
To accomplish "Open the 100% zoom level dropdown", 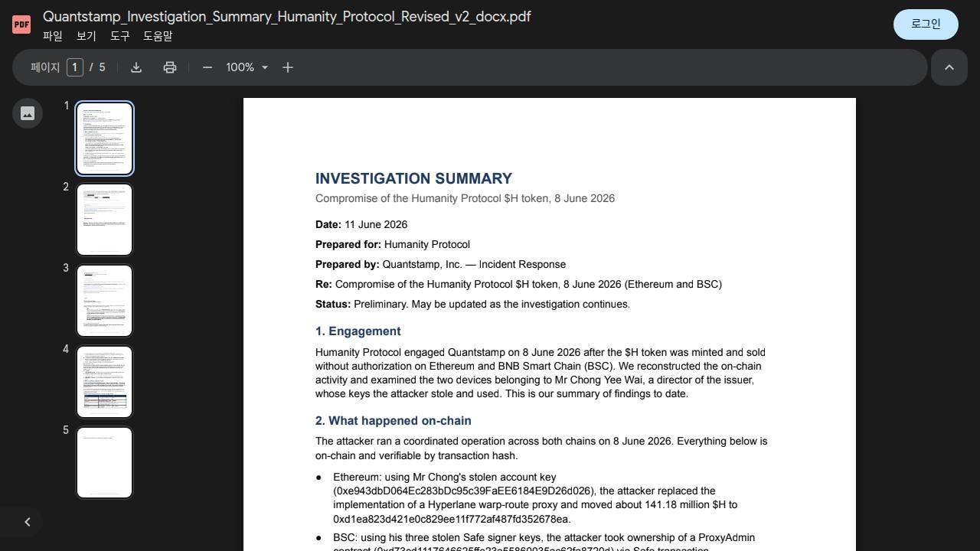I will pyautogui.click(x=247, y=67).
